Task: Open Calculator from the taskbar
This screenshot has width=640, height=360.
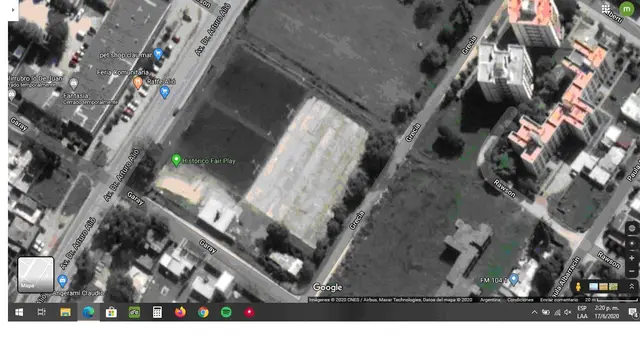Action: pos(157,312)
